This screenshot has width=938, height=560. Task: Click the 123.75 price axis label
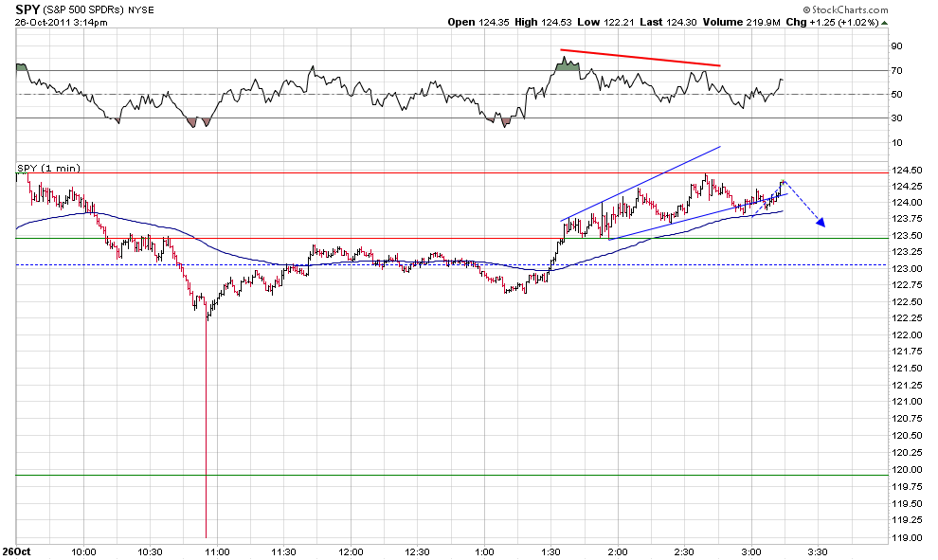907,219
